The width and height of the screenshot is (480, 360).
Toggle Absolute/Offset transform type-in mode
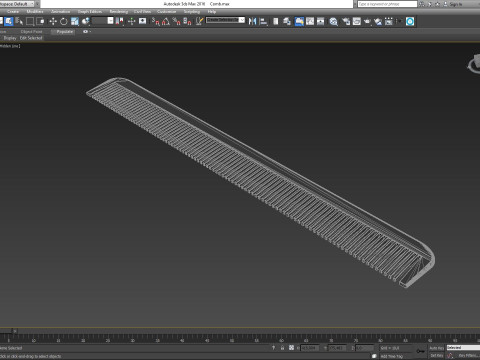coord(291,348)
